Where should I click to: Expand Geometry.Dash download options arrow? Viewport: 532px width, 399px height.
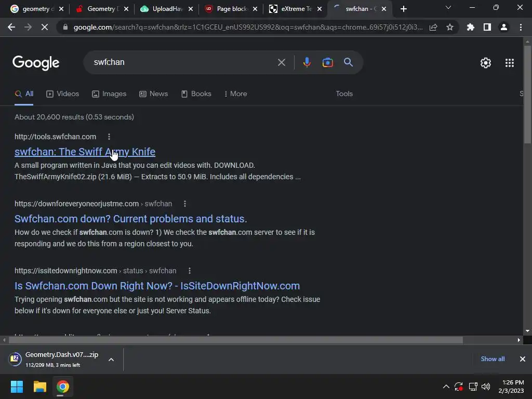[111, 360]
